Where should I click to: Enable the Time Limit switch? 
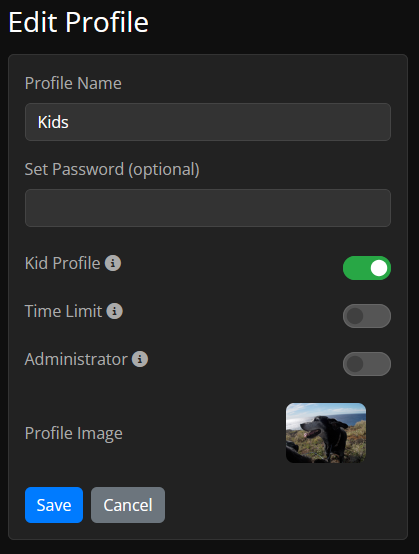[367, 316]
